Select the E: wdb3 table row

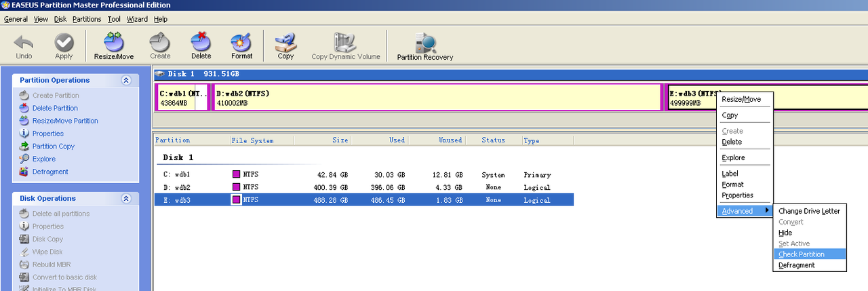point(364,200)
